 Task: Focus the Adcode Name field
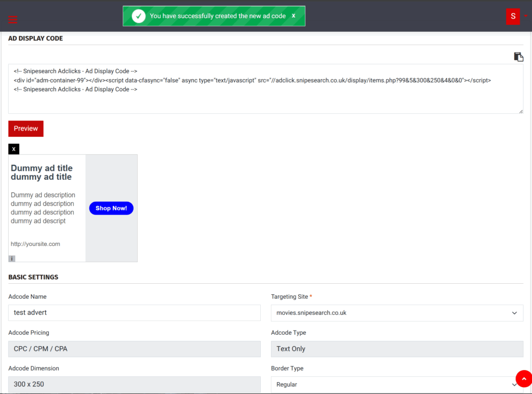(x=134, y=313)
